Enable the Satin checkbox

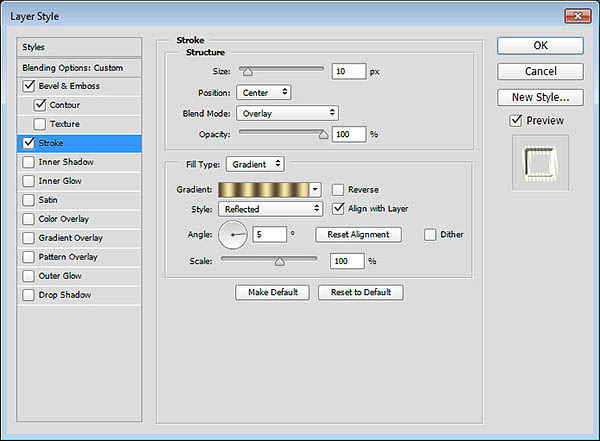29,200
